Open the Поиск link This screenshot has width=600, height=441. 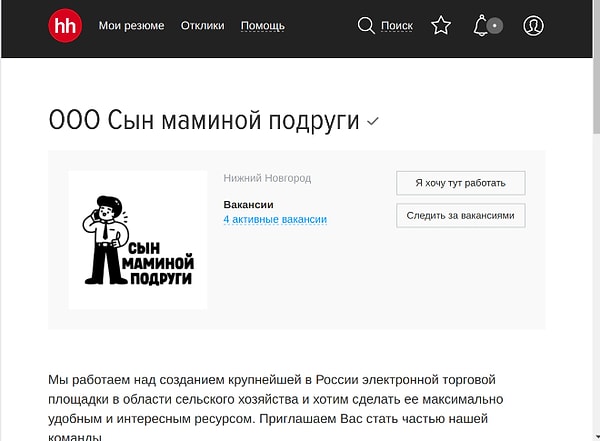pos(397,26)
